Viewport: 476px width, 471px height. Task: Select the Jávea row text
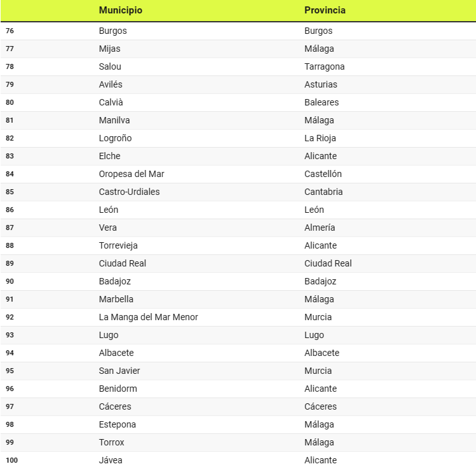tap(111, 460)
